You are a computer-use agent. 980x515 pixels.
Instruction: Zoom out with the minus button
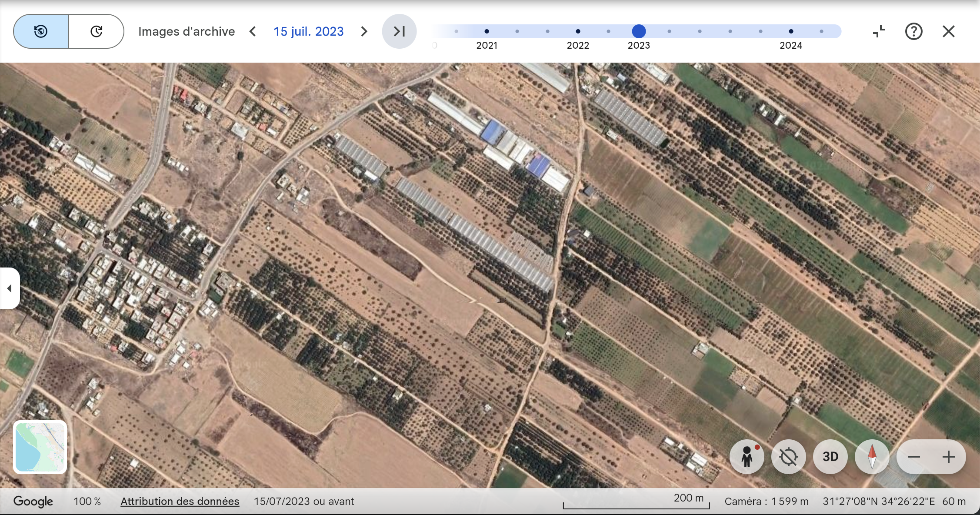click(914, 457)
